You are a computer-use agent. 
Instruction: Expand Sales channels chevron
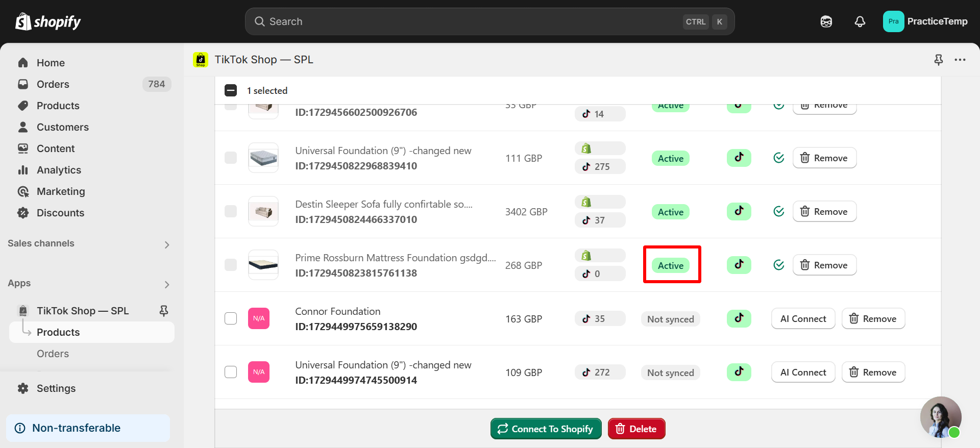pos(167,244)
